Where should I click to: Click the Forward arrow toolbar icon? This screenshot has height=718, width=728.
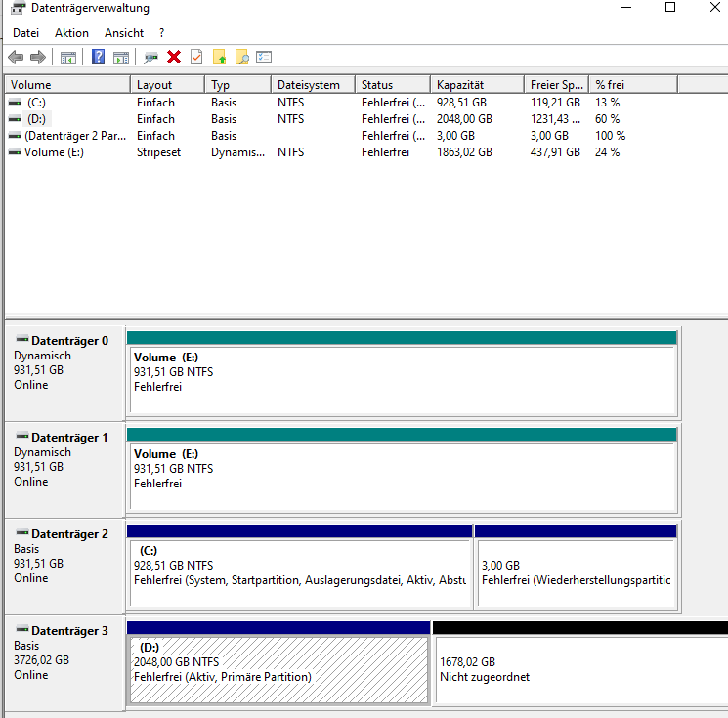click(x=37, y=57)
